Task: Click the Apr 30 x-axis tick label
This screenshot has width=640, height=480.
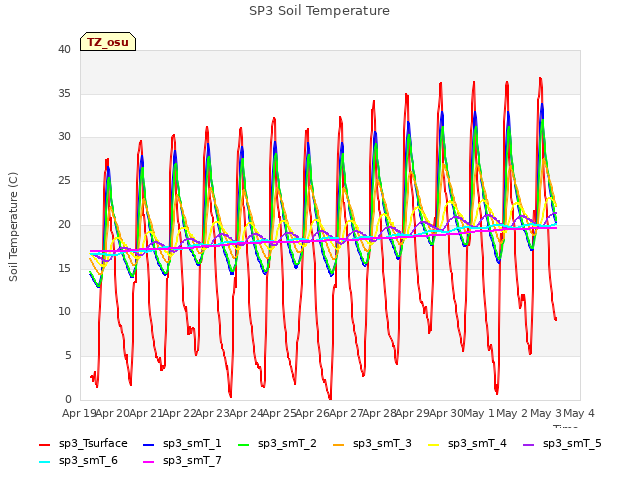Action: [446, 413]
